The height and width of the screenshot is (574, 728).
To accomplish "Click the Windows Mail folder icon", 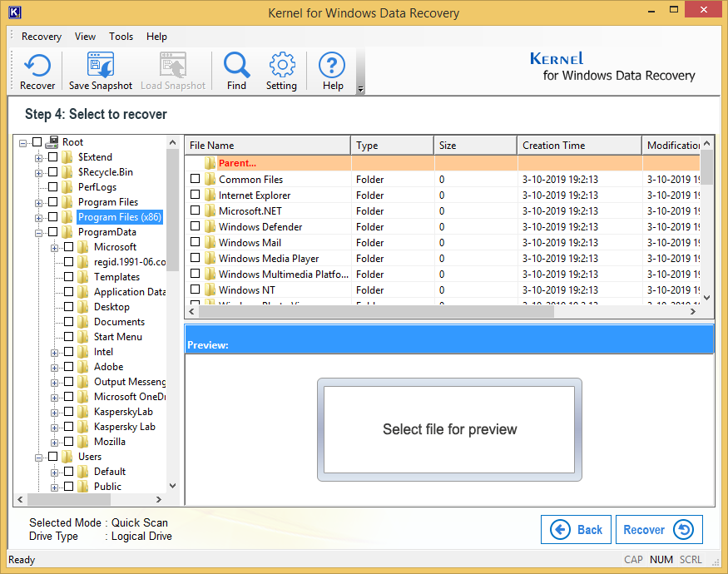I will click(210, 242).
